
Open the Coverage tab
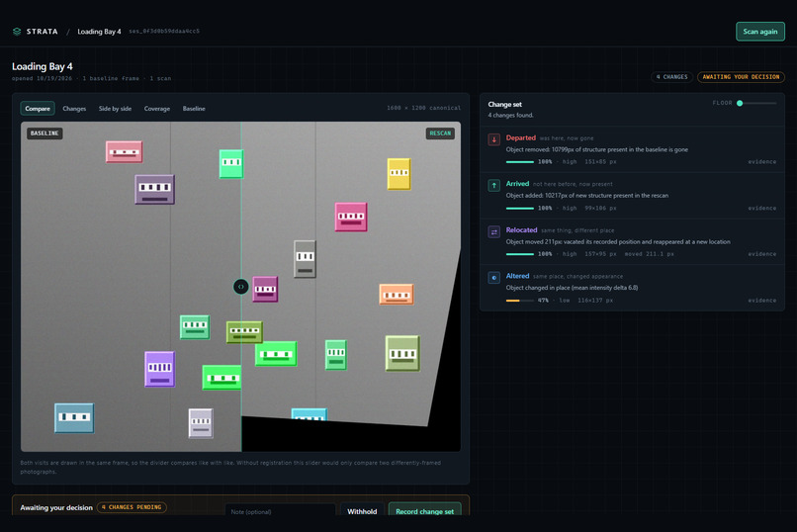pos(157,108)
